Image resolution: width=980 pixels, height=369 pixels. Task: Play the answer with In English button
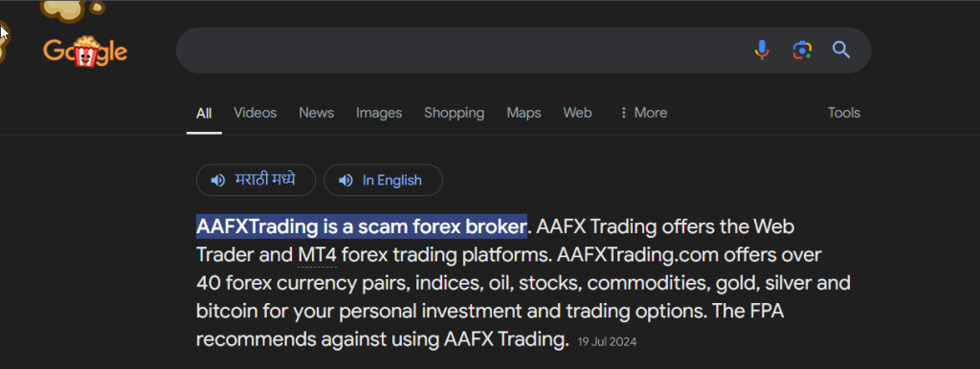pyautogui.click(x=383, y=181)
